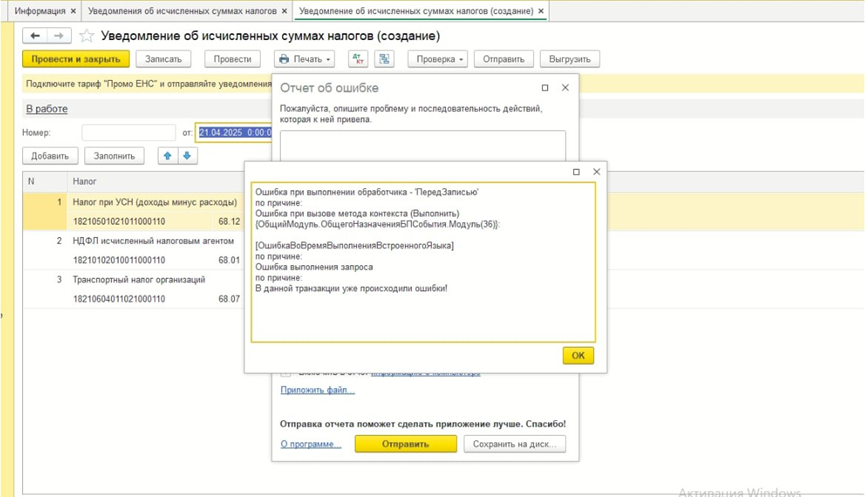Screen dimensions: 865x497
Task: Maximize the 'Отчет об ошибке' window
Action: 545,88
